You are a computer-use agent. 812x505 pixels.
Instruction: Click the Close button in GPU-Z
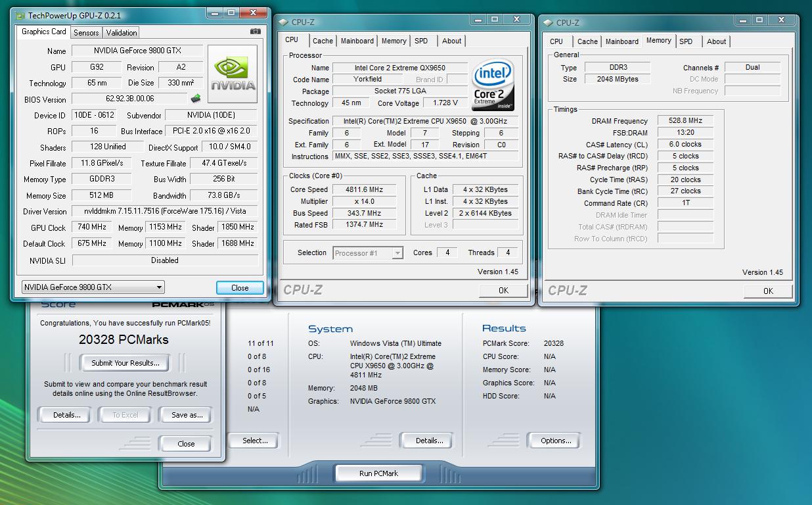240,287
